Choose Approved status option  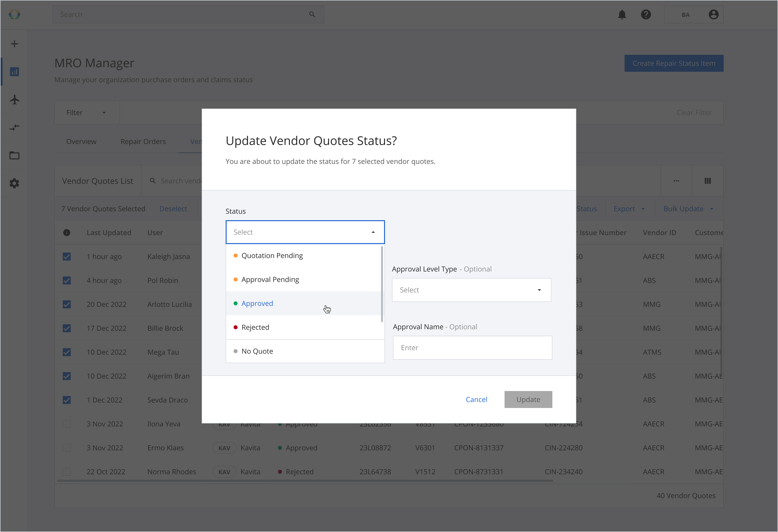click(304, 303)
